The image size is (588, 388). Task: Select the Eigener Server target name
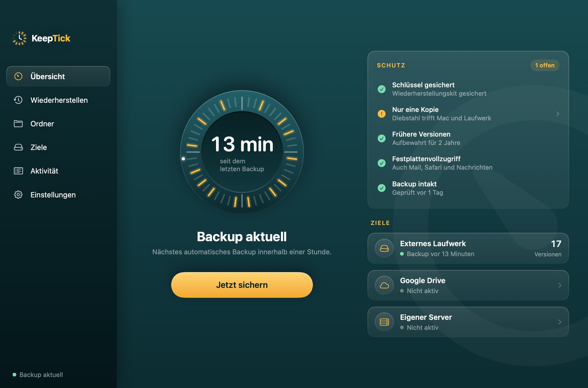pyautogui.click(x=426, y=317)
